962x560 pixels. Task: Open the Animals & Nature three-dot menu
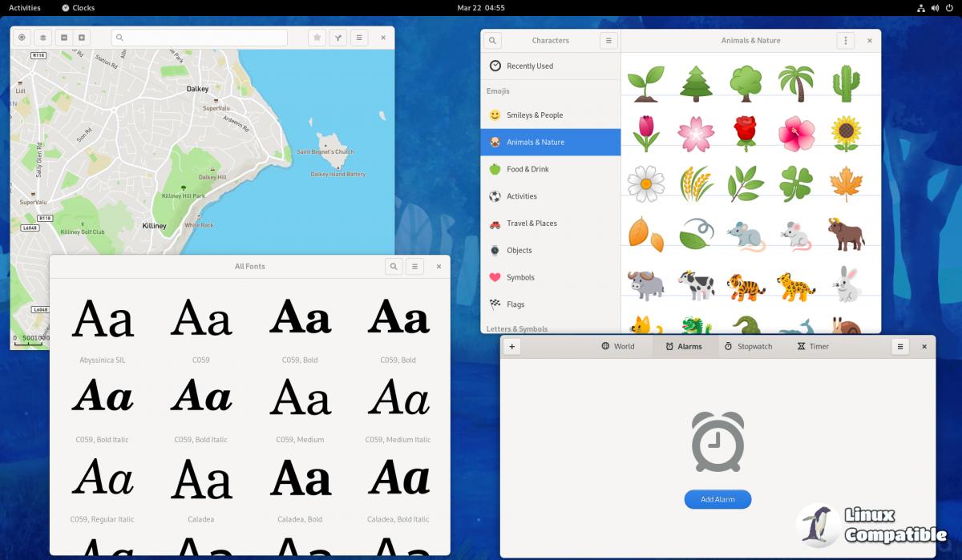click(845, 40)
